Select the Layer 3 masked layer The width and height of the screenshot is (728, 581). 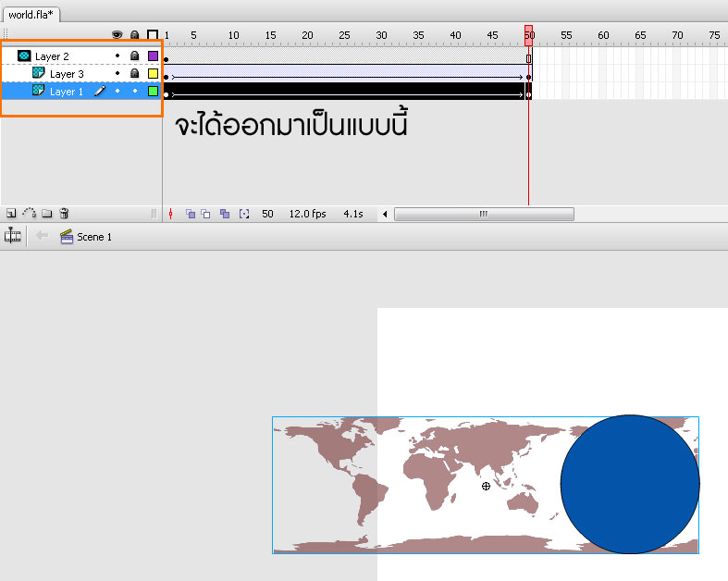(81, 74)
